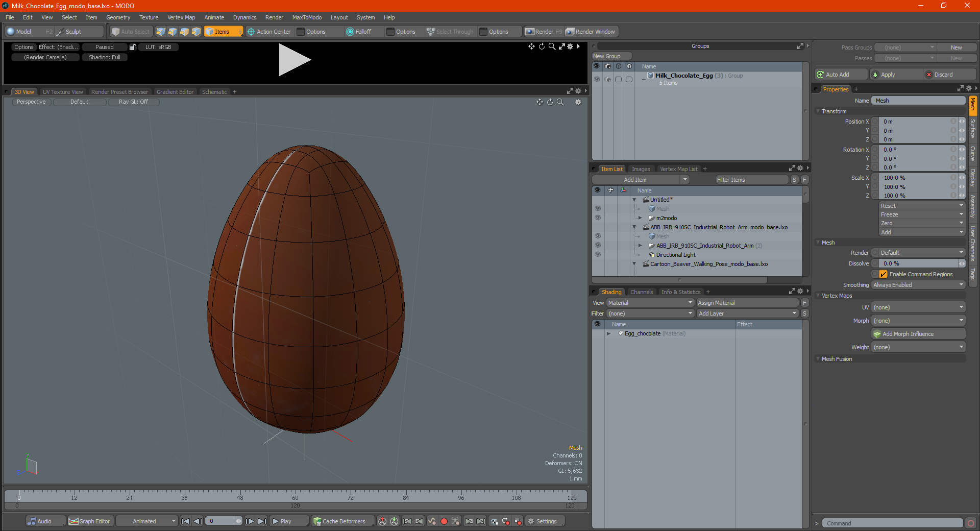Click the command history record circle icon
Screen dimensions: 980x531
(x=971, y=523)
